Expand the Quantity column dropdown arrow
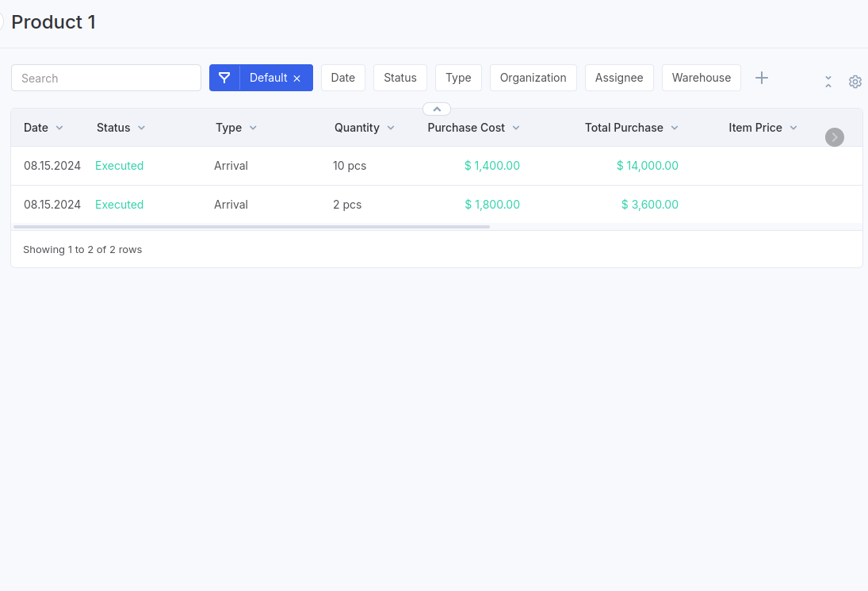 [391, 128]
